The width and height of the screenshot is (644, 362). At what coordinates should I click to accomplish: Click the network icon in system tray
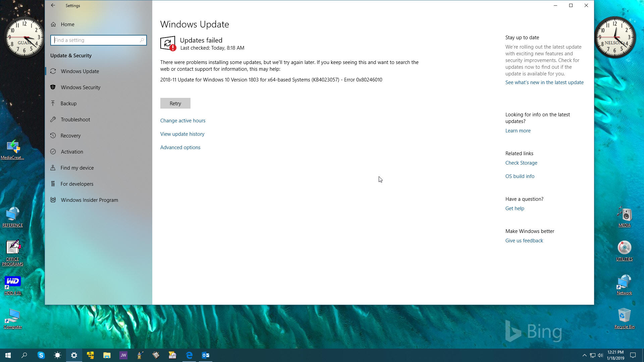593,355
